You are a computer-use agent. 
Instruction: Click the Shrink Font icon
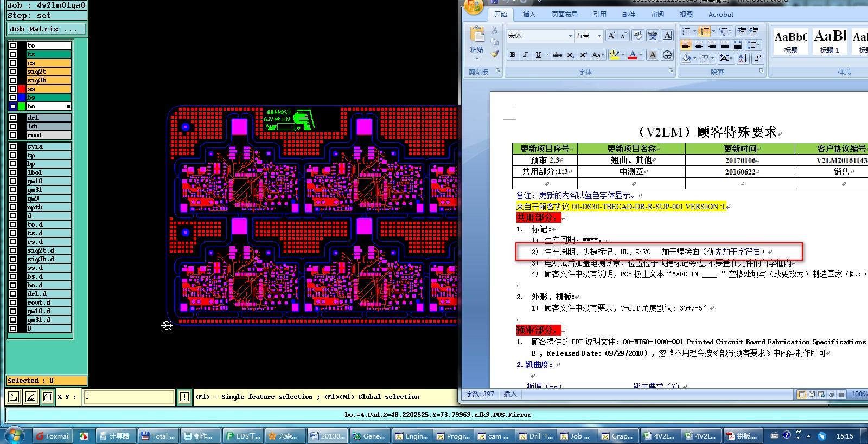pos(623,36)
